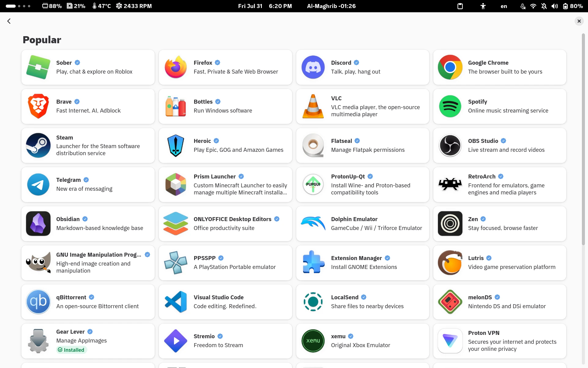This screenshot has height=368, width=588.
Task: Click the Brave lion icon
Action: click(38, 106)
